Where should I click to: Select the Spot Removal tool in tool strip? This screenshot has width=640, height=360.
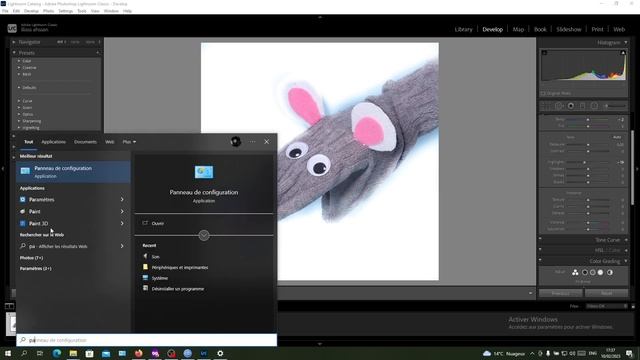(x=558, y=106)
